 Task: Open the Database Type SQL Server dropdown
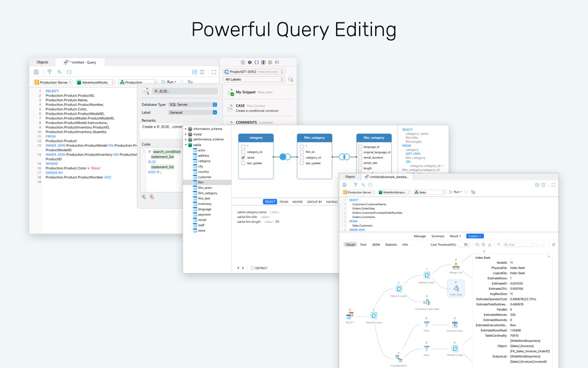pos(192,105)
